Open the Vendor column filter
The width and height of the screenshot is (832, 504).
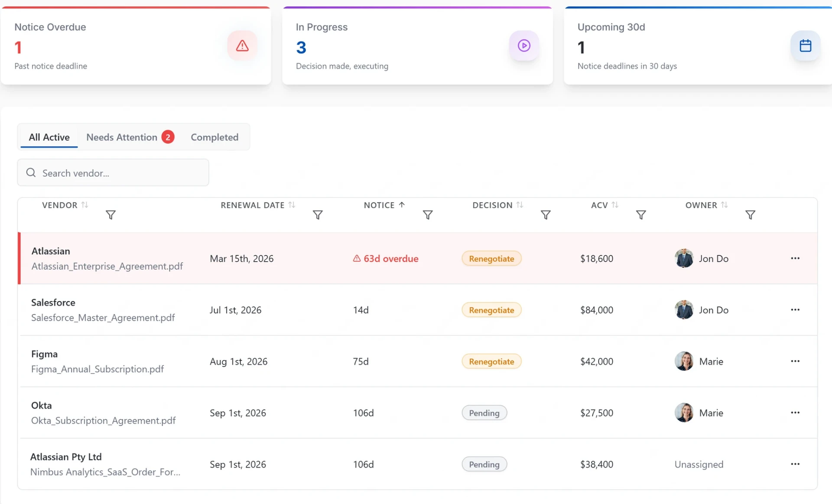point(110,215)
